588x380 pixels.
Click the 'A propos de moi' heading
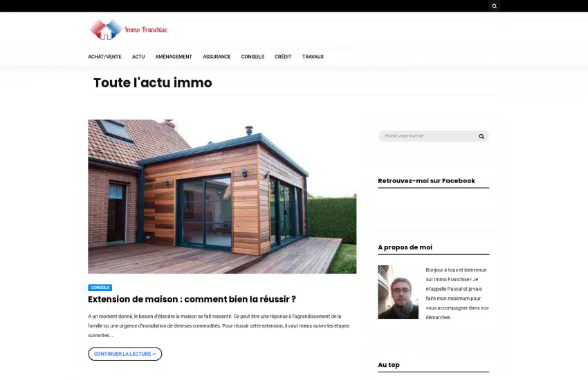click(x=405, y=247)
